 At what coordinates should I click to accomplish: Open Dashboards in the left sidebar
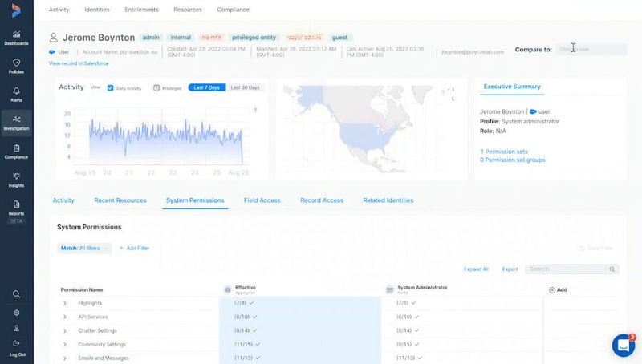coord(17,37)
